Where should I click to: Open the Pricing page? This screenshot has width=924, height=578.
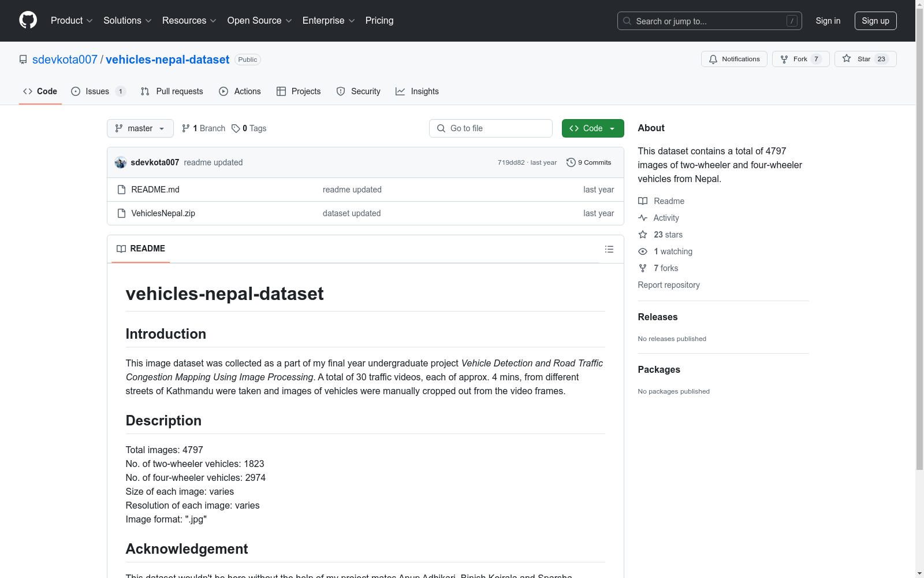click(x=379, y=20)
